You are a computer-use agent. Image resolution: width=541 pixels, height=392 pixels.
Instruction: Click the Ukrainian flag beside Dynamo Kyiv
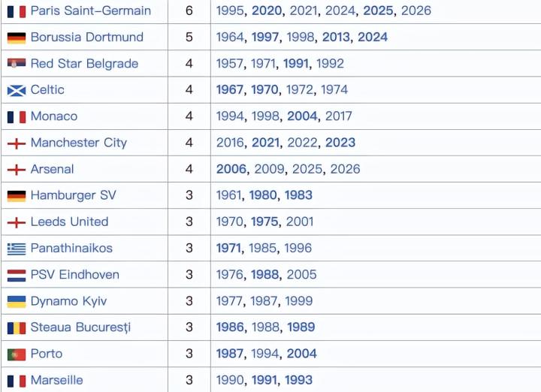coord(17,302)
